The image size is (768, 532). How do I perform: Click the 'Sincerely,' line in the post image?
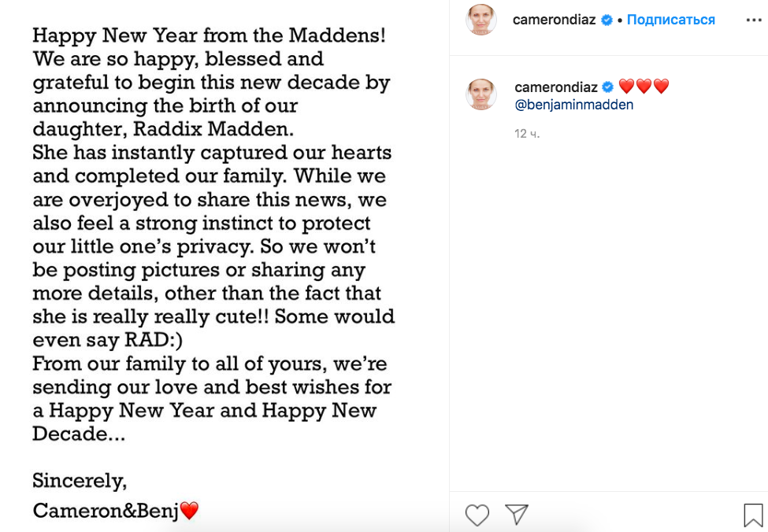click(x=80, y=481)
